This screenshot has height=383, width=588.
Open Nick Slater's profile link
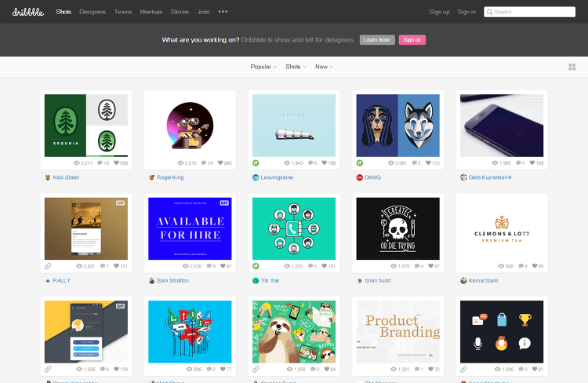(x=66, y=177)
